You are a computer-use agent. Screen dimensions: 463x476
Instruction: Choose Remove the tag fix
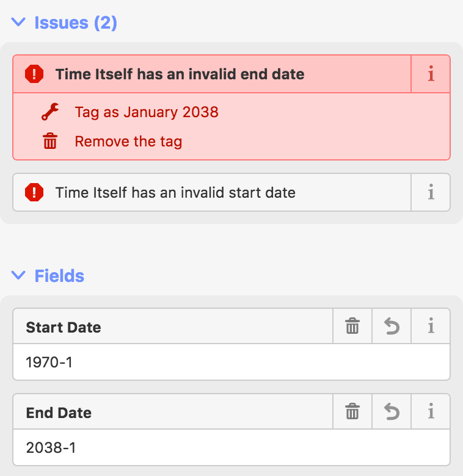click(128, 142)
